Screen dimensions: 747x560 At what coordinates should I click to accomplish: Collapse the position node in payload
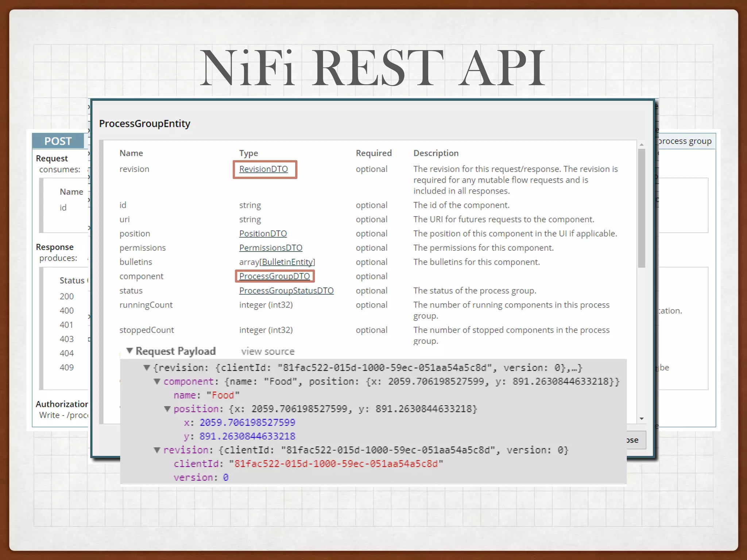pyautogui.click(x=167, y=409)
